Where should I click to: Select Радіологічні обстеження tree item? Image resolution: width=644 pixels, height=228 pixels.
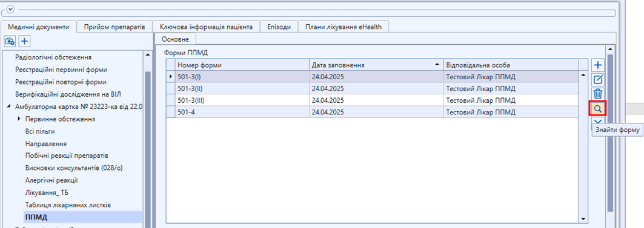(53, 57)
